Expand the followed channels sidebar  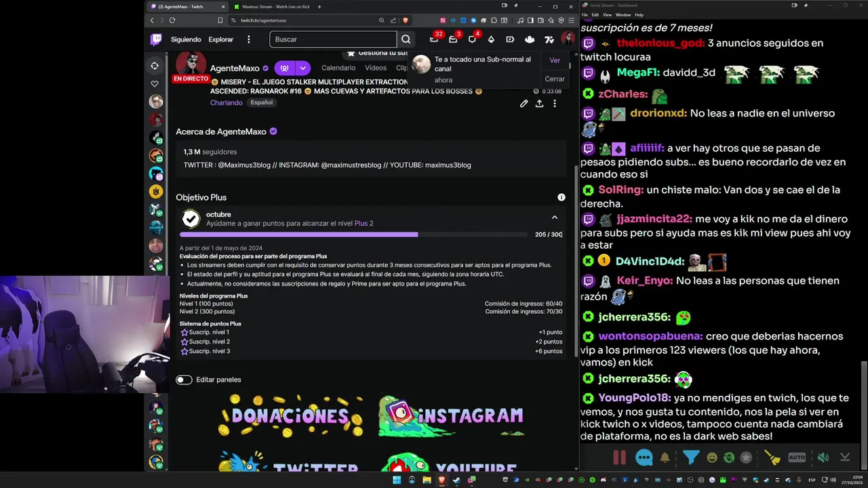tap(155, 66)
